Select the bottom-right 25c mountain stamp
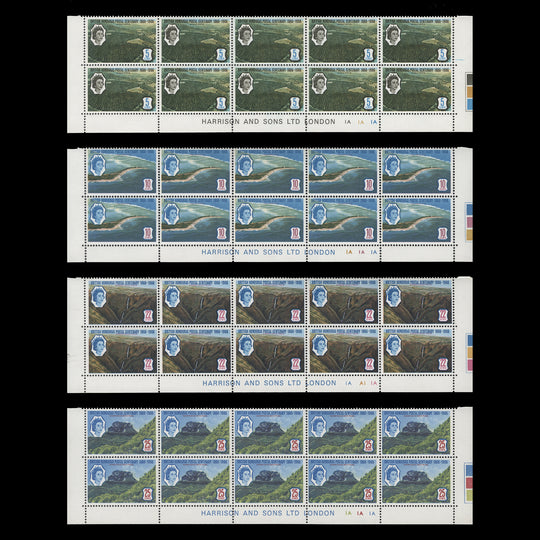The height and width of the screenshot is (540, 540). pos(416,481)
